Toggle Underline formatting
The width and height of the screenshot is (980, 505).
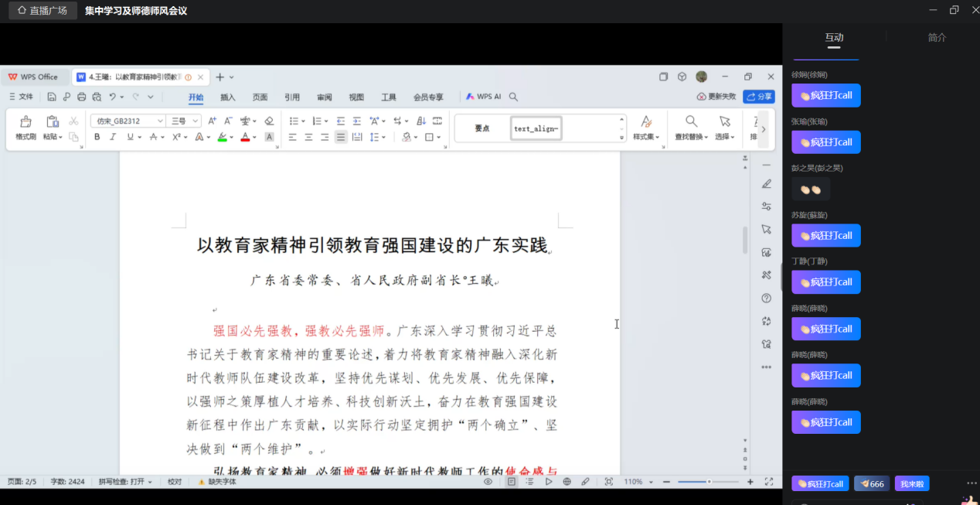click(130, 137)
